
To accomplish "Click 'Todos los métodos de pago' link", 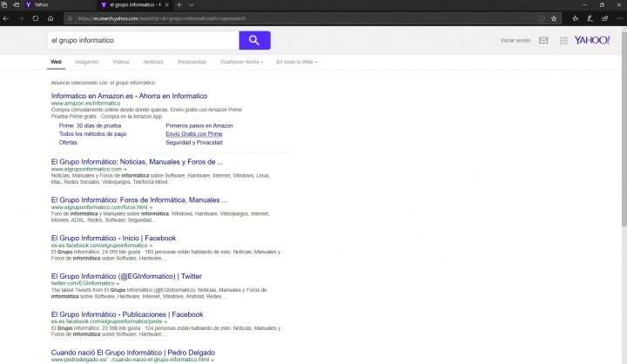I will point(93,134).
